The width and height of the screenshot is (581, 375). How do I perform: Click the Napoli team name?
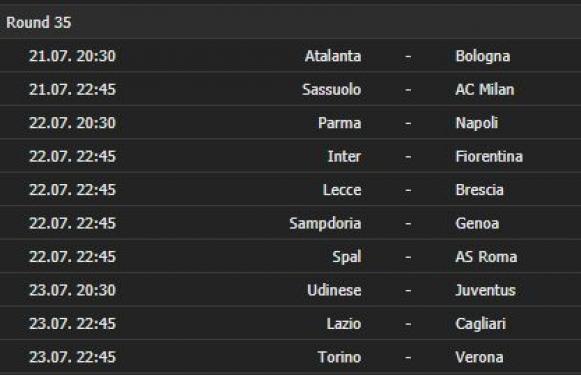(x=477, y=123)
